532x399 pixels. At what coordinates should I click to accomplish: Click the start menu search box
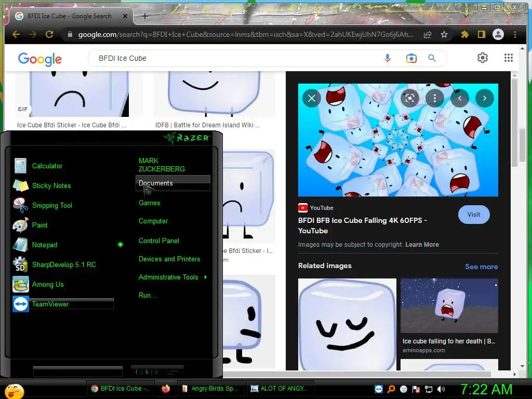[x=78, y=371]
